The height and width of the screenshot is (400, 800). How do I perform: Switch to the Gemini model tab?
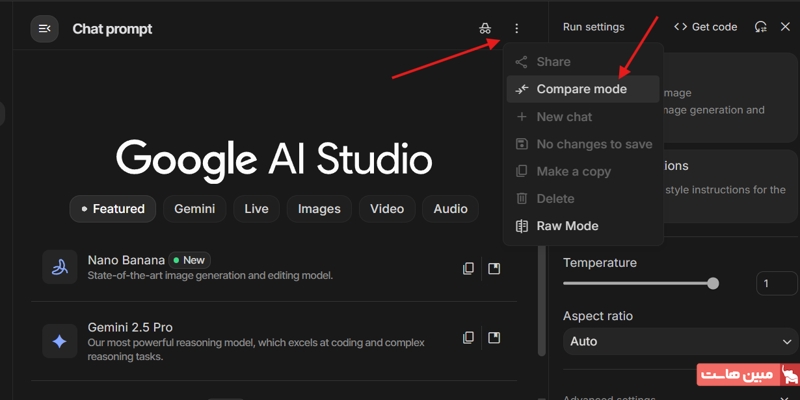(194, 209)
